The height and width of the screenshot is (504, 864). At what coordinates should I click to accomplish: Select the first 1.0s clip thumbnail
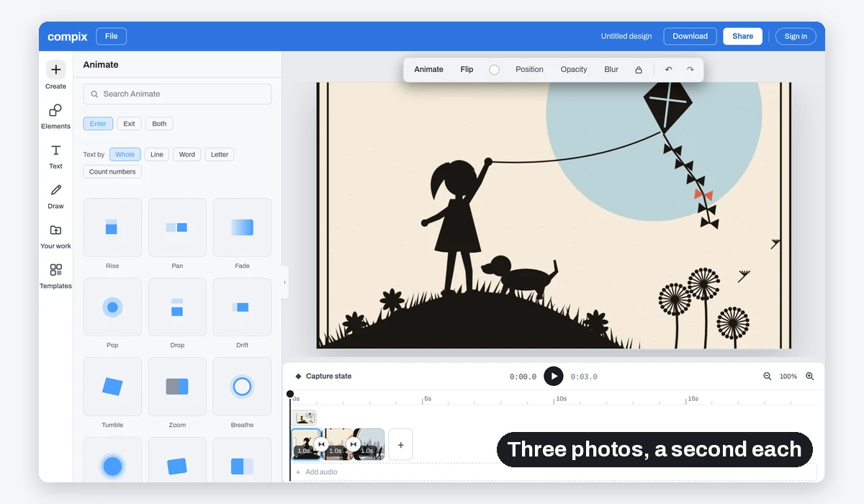305,444
